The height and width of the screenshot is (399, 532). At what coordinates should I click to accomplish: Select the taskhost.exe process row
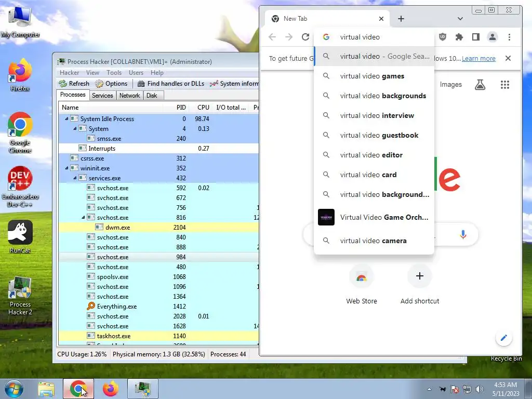point(158,336)
